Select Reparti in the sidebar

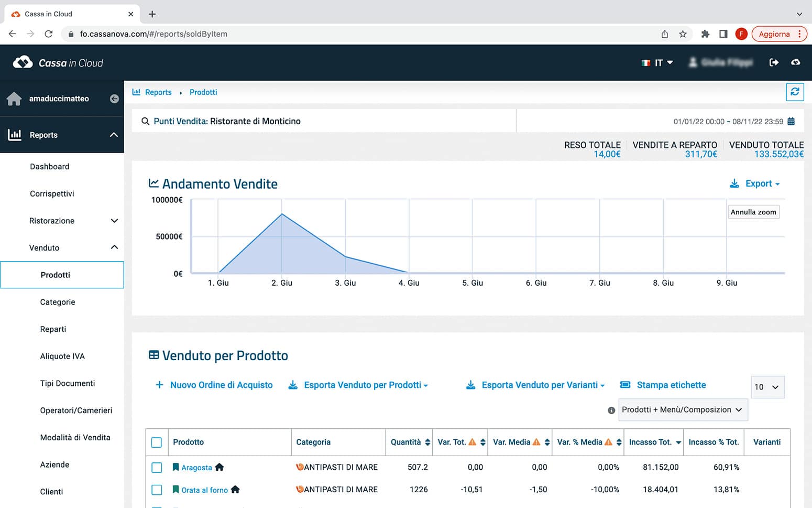click(x=53, y=329)
